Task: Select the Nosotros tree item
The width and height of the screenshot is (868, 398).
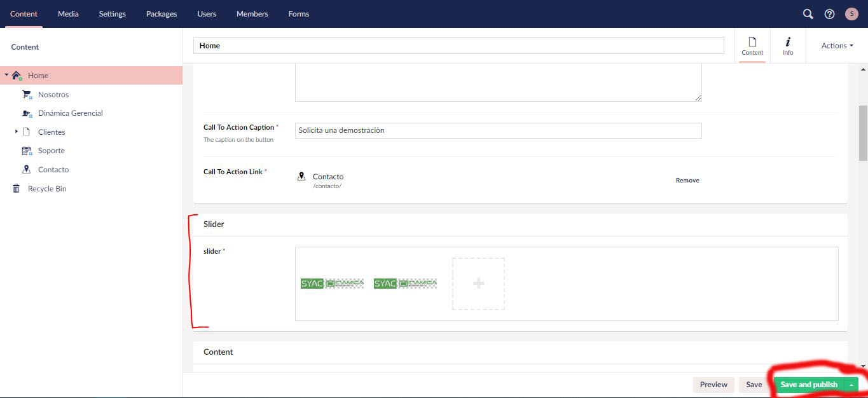Action: (x=53, y=94)
